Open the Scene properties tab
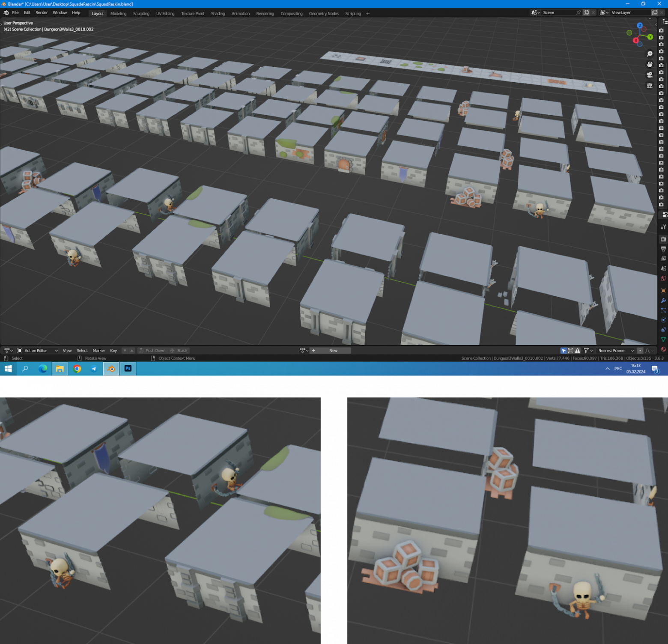Screen dimensions: 668x644 (663, 268)
